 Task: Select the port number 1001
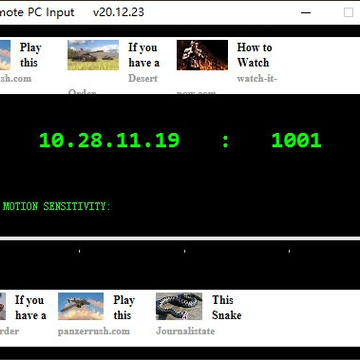pyautogui.click(x=296, y=140)
